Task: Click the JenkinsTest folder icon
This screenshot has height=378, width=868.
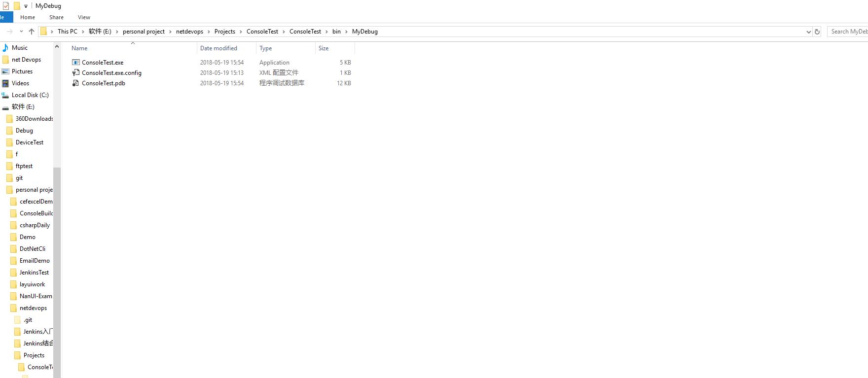Action: coord(13,273)
